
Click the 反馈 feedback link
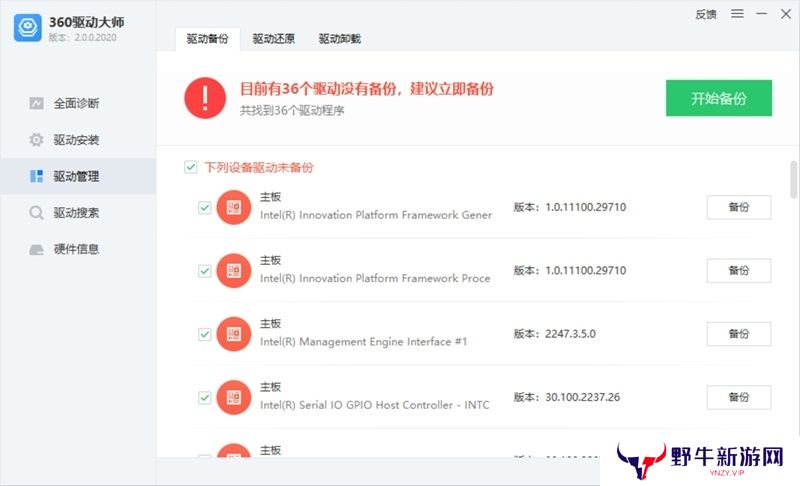tap(706, 14)
